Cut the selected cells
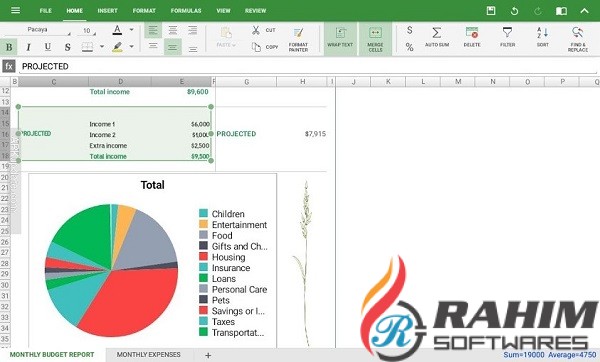Viewport: 600px width, 362px height. 264,30
